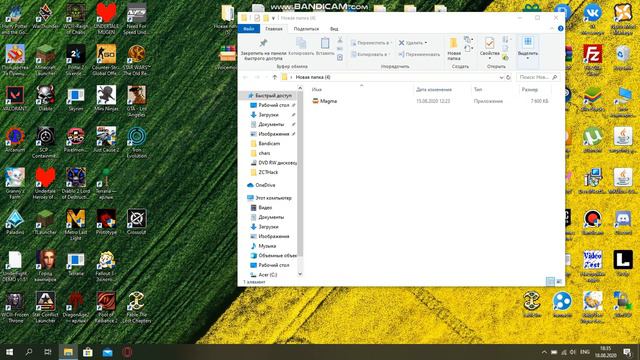Screen dimensions: 640x360
Task: Select the Just Cause 2 desktop icon
Action: [106, 140]
